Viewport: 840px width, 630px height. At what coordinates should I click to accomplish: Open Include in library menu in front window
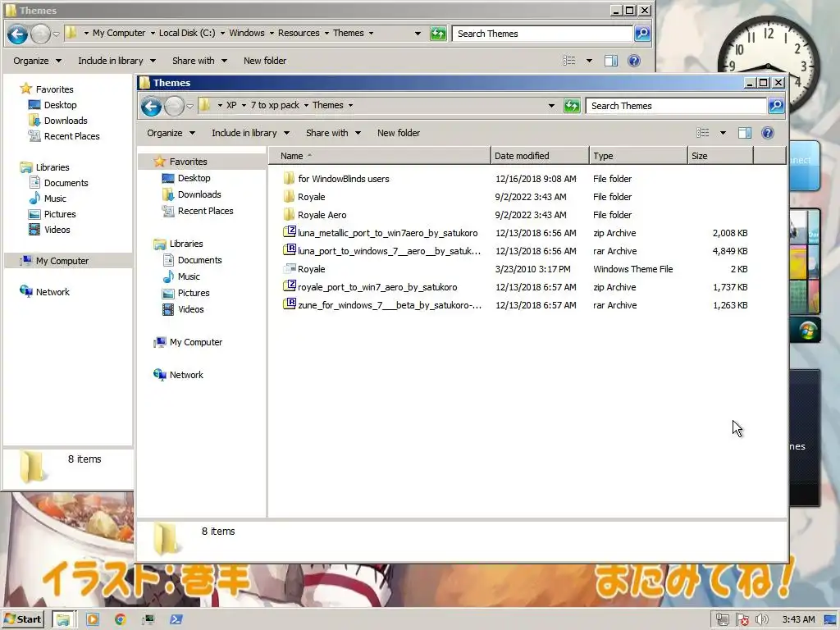pyautogui.click(x=250, y=133)
